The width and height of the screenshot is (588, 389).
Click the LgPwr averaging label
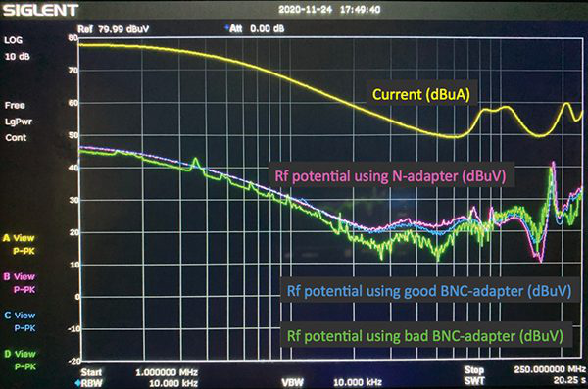click(x=19, y=122)
